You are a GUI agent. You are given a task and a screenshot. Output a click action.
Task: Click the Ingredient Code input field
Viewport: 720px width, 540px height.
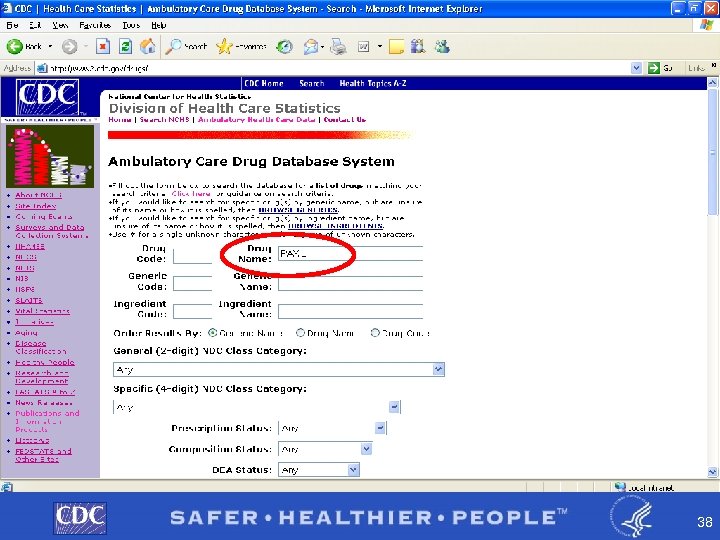[x=192, y=311]
